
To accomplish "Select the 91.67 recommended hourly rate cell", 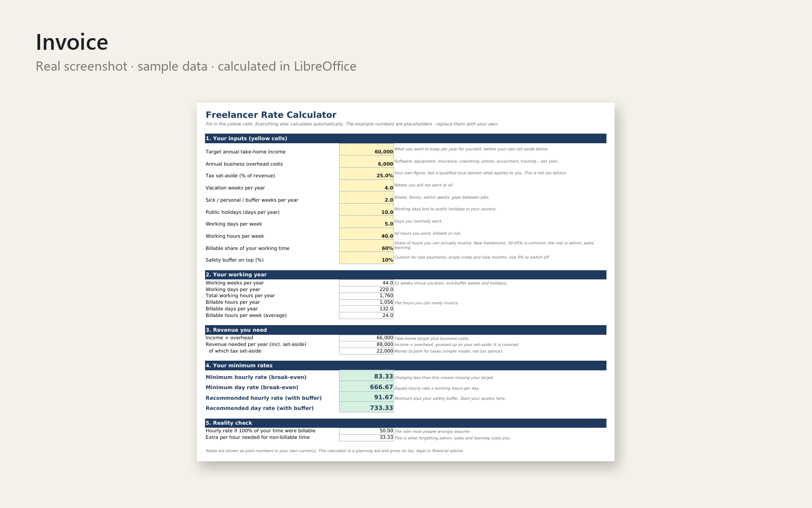I will tap(366, 397).
